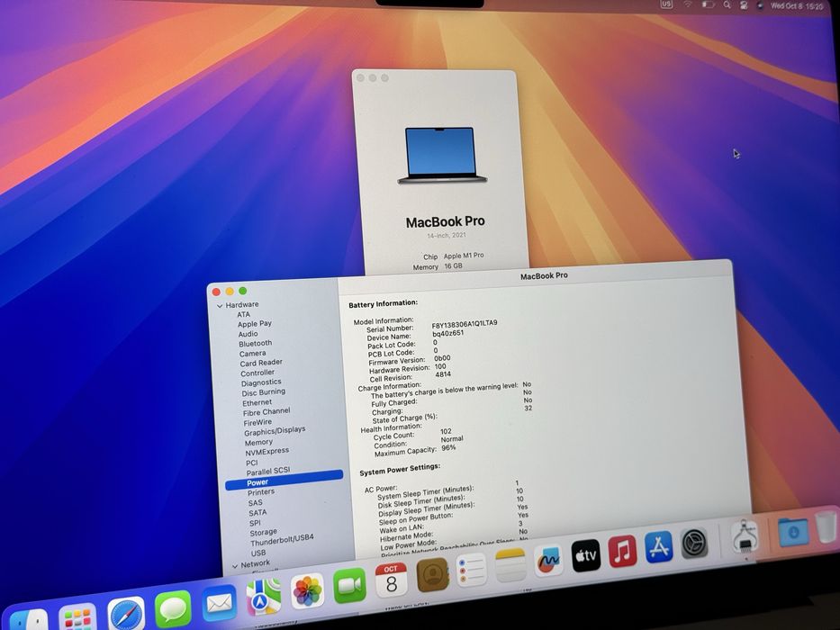Select SPI in the Hardware list

255,522
